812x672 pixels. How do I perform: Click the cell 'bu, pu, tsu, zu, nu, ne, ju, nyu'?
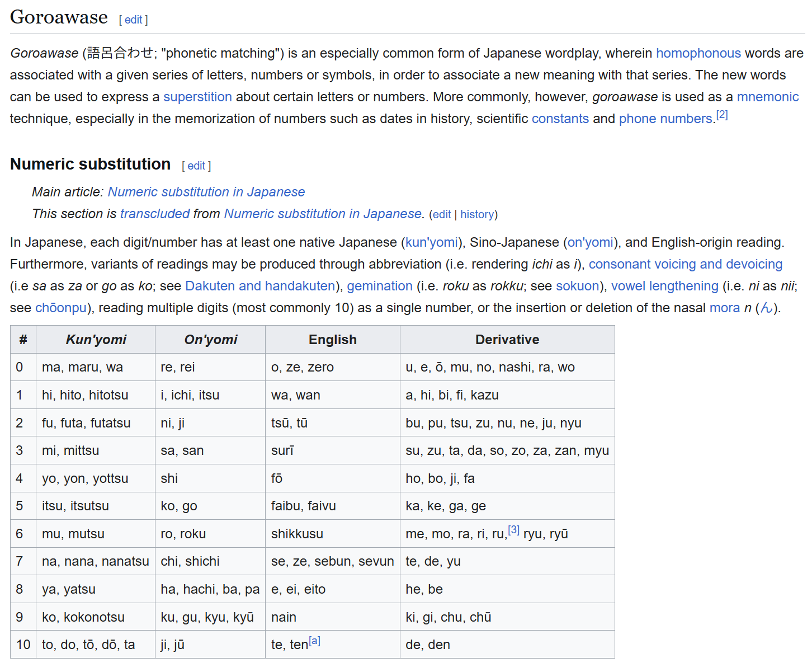(x=507, y=422)
